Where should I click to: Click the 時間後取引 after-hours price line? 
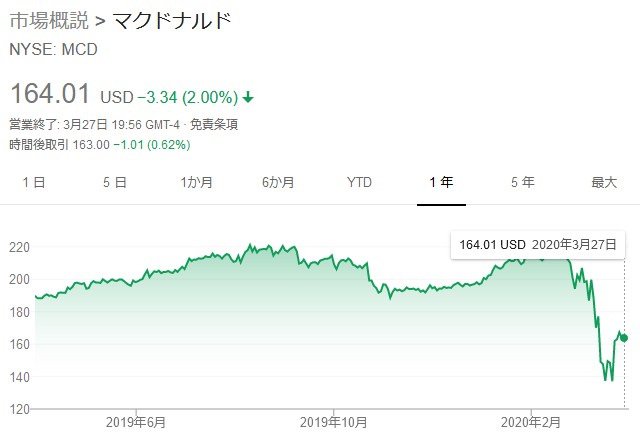click(x=100, y=144)
